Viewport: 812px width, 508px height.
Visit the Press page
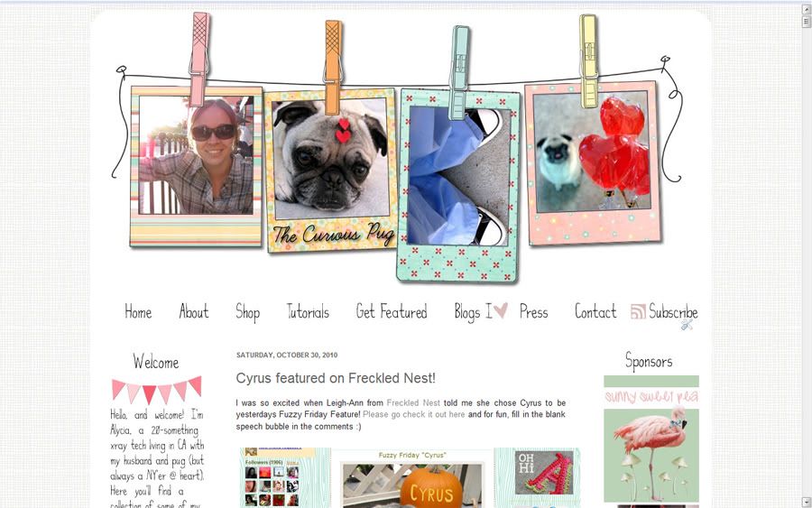click(533, 311)
